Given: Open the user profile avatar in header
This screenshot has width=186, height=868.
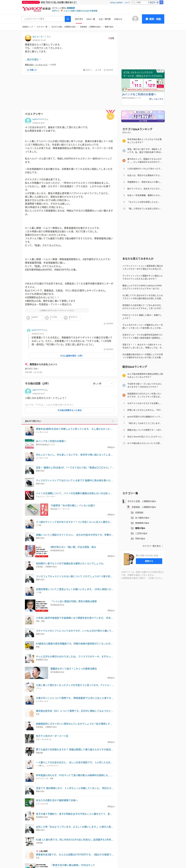Looking at the screenshot, I should coord(135,19).
